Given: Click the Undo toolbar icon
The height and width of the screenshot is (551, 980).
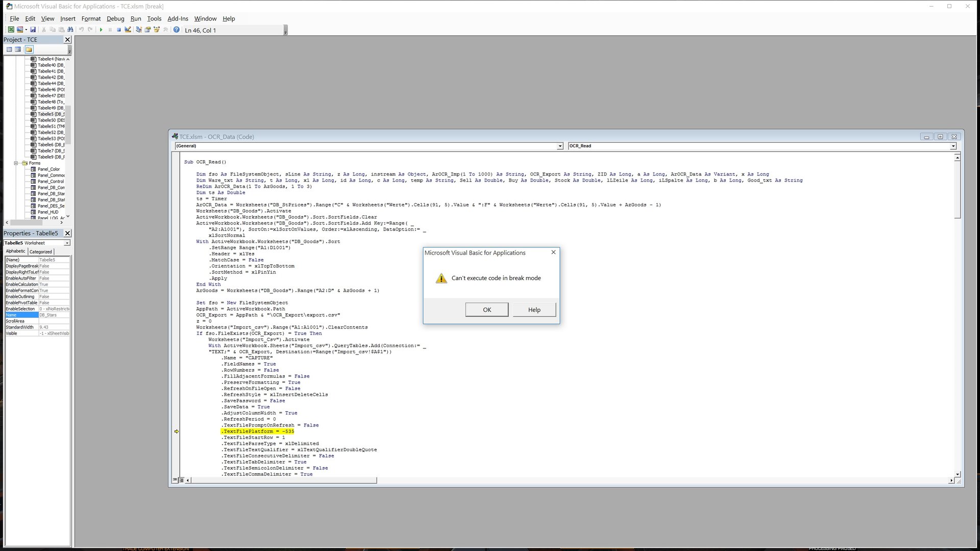Looking at the screenshot, I should point(81,30).
